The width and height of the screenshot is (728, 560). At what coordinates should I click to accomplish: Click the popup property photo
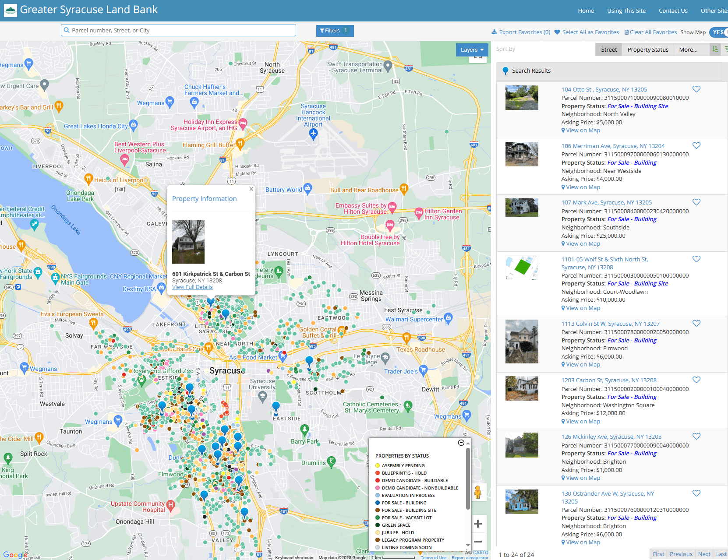click(x=188, y=242)
